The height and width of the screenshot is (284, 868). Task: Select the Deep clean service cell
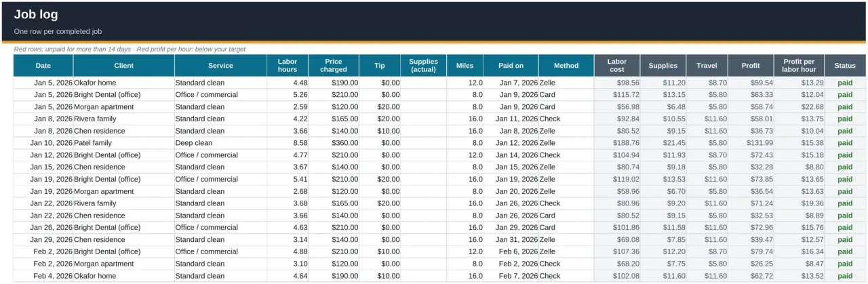(220, 143)
